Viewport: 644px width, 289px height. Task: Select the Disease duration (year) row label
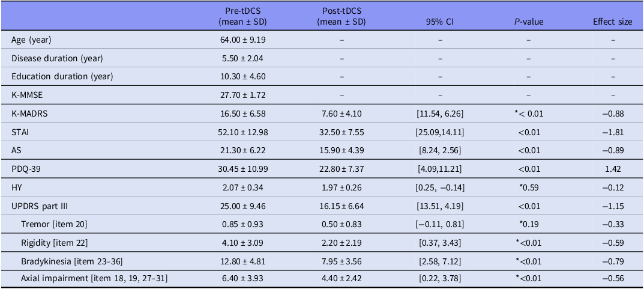(57, 58)
